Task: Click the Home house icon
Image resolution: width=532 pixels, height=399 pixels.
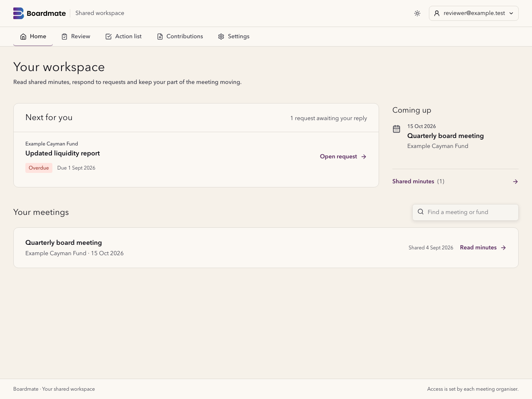Action: coord(23,37)
